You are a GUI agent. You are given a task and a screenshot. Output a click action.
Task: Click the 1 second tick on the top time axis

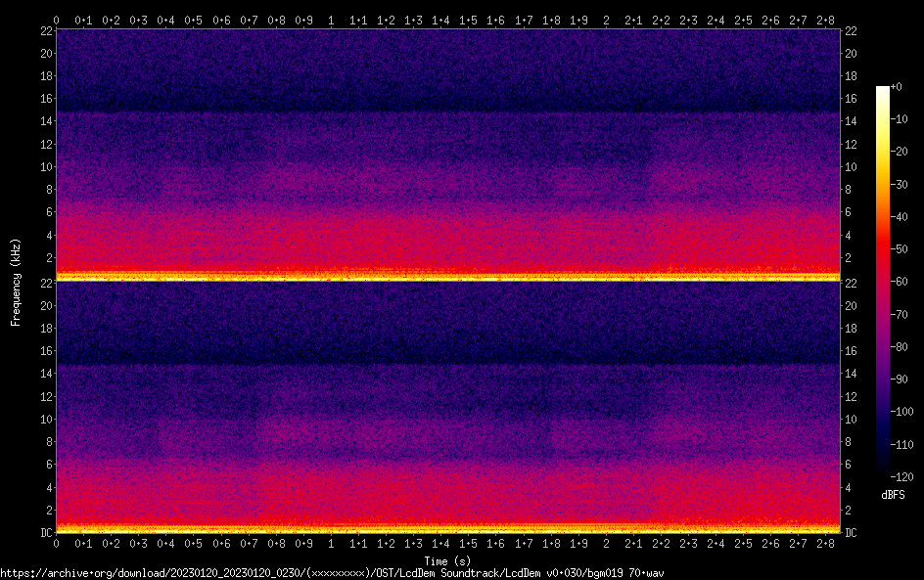coord(331,20)
